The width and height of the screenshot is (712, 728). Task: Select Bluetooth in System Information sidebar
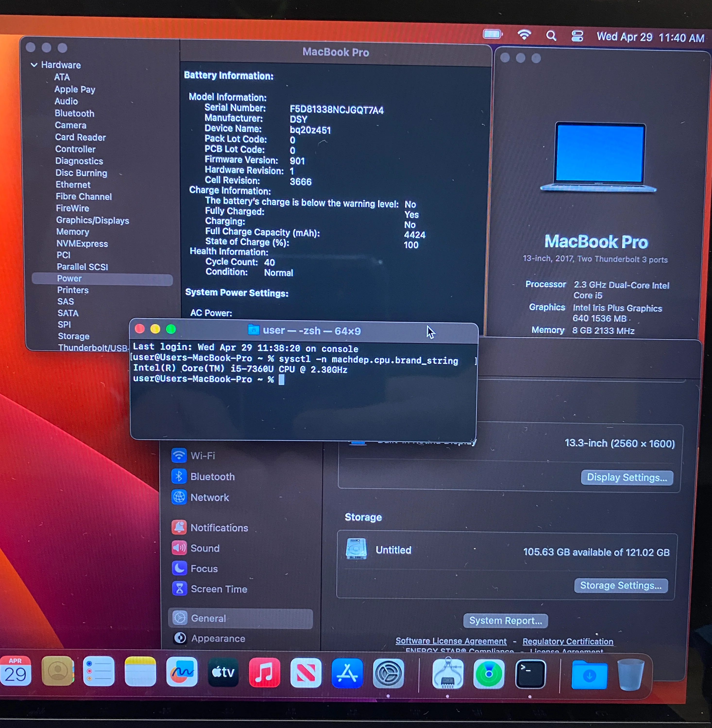(74, 113)
